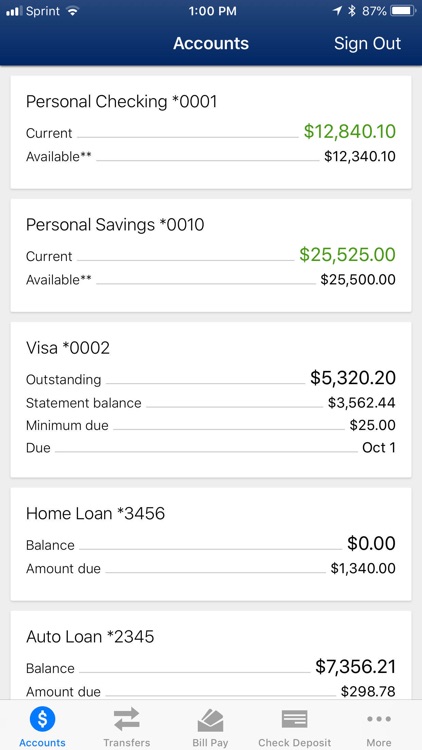Tap the More three-dots icon
The width and height of the screenshot is (422, 750).
click(x=379, y=718)
